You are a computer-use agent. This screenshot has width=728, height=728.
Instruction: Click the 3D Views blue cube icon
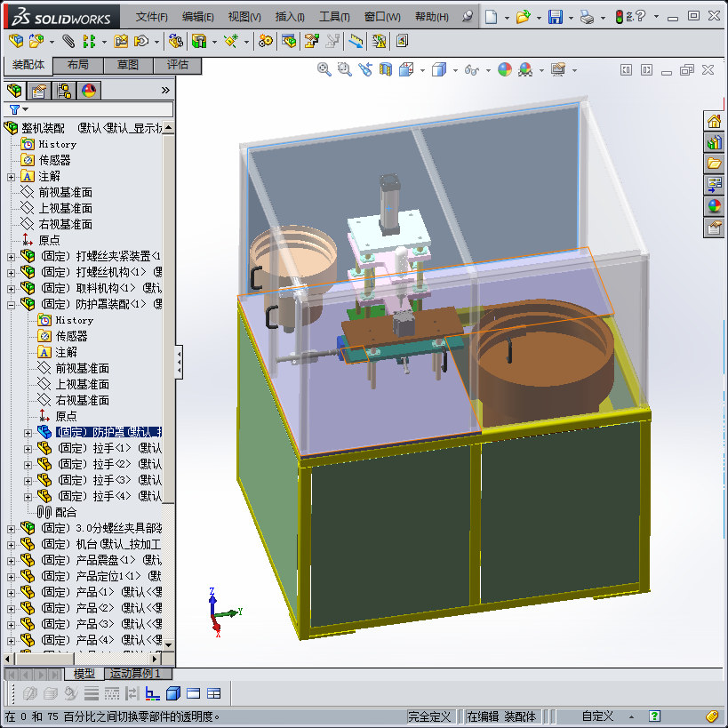pyautogui.click(x=173, y=693)
